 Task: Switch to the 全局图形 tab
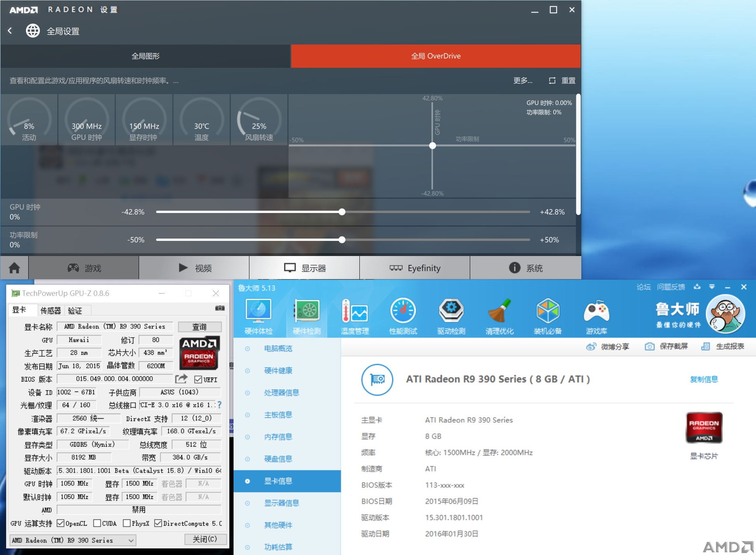tap(145, 56)
